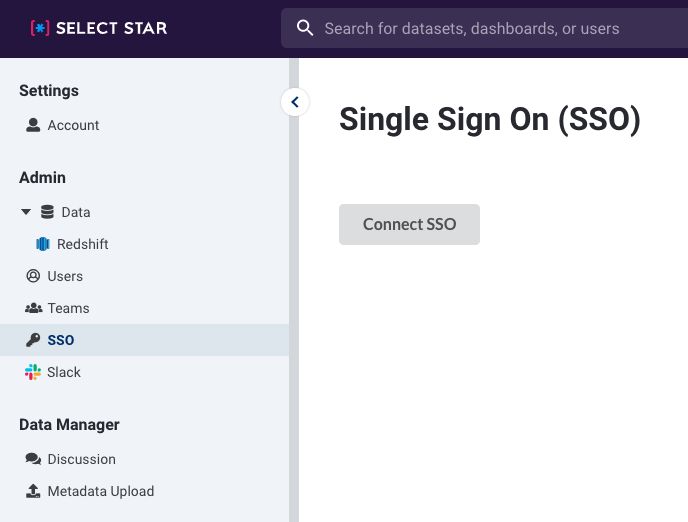Collapse the Data tree with triangle

tap(26, 212)
